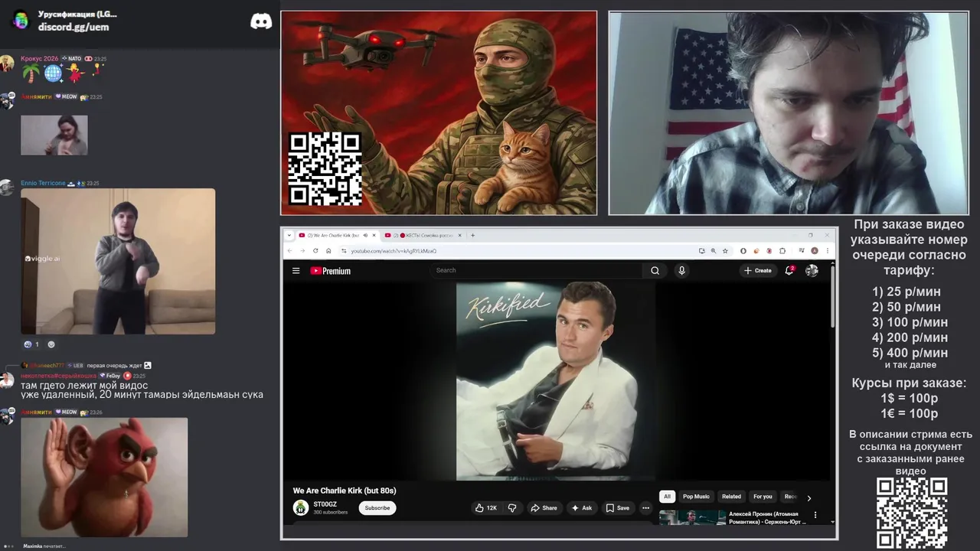The height and width of the screenshot is (551, 980).
Task: Add new browser tab
Action: 472,235
